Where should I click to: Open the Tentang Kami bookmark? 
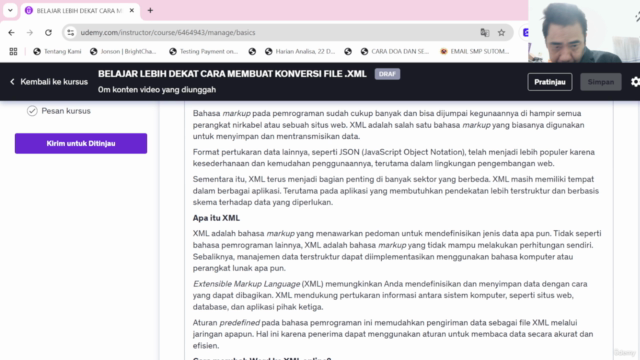(x=57, y=51)
